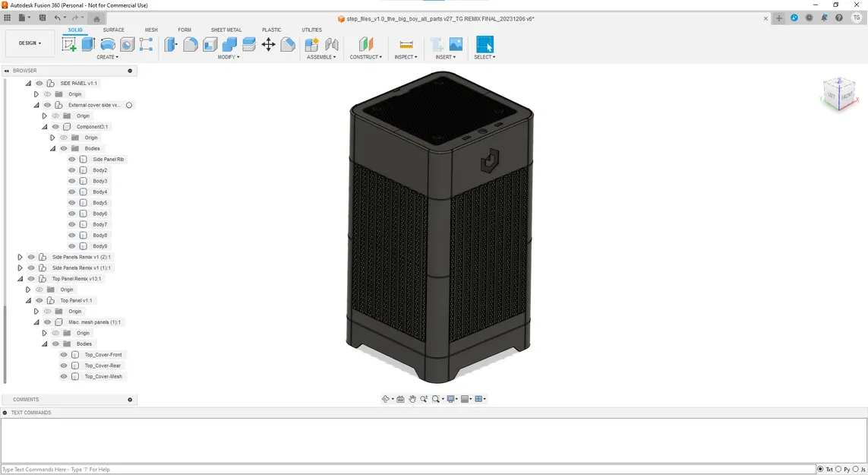Click the Revolve tool icon
This screenshot has width=868, height=475.
pyautogui.click(x=108, y=44)
